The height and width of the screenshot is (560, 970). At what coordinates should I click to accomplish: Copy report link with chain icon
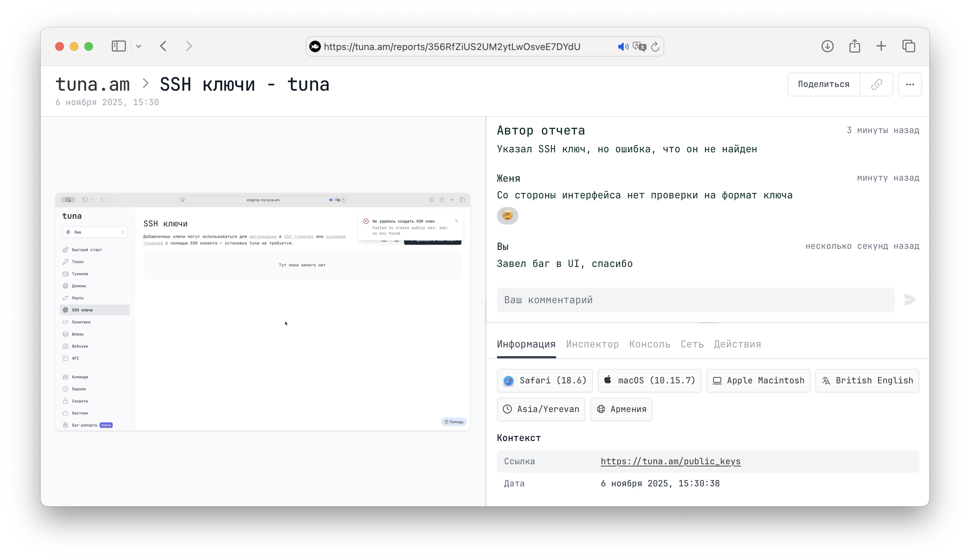tap(876, 84)
